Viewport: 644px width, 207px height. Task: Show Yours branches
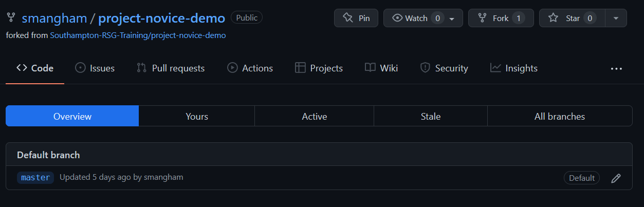(197, 116)
